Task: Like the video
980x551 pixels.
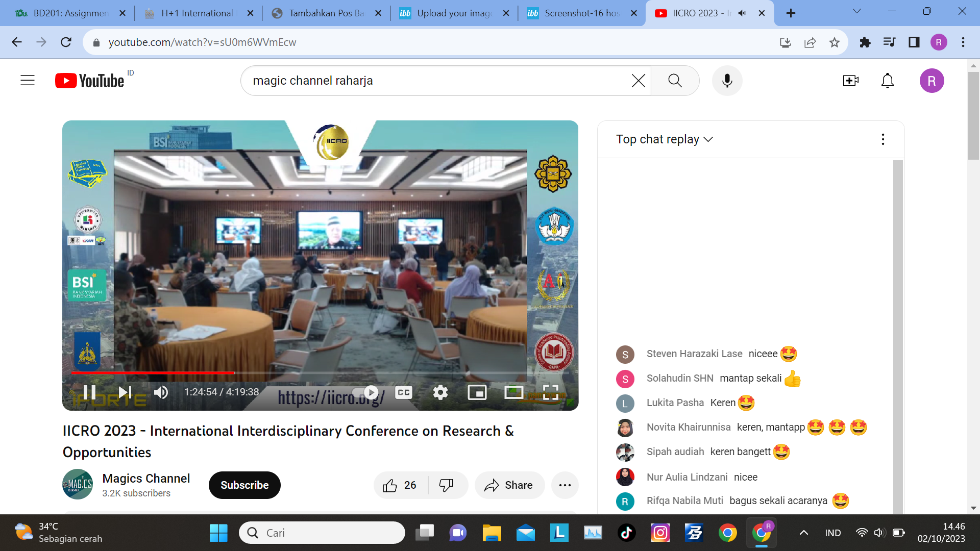Action: point(400,485)
